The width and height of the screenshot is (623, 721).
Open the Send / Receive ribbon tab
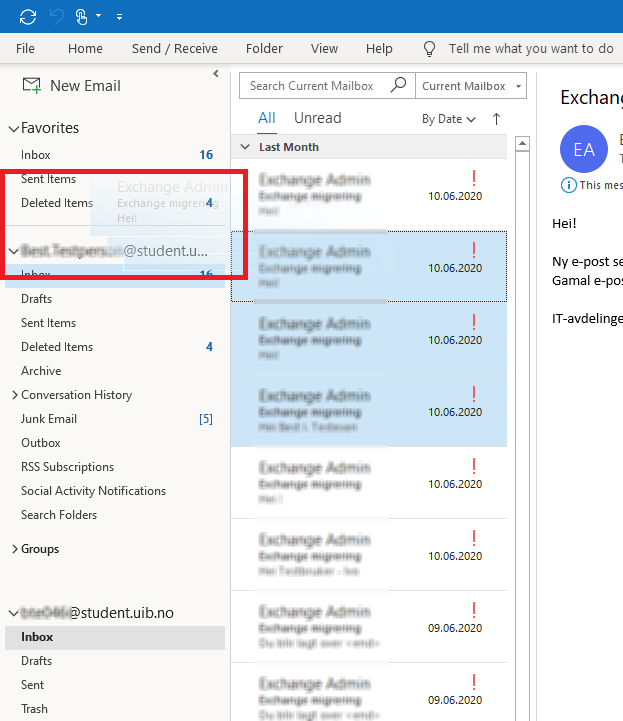click(x=174, y=48)
